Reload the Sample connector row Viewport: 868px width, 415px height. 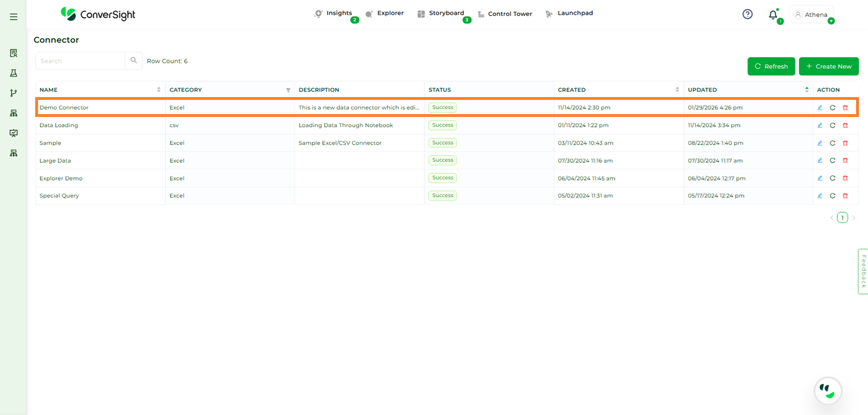tap(832, 143)
